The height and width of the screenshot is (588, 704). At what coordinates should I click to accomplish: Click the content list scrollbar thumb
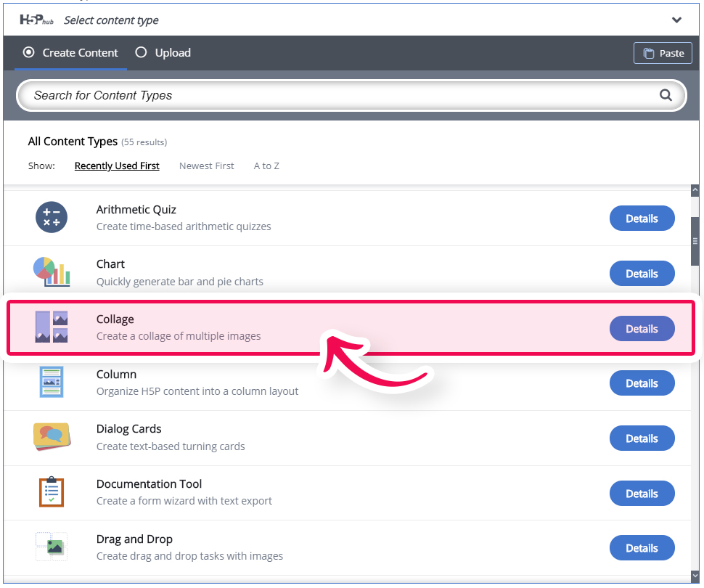click(x=695, y=242)
